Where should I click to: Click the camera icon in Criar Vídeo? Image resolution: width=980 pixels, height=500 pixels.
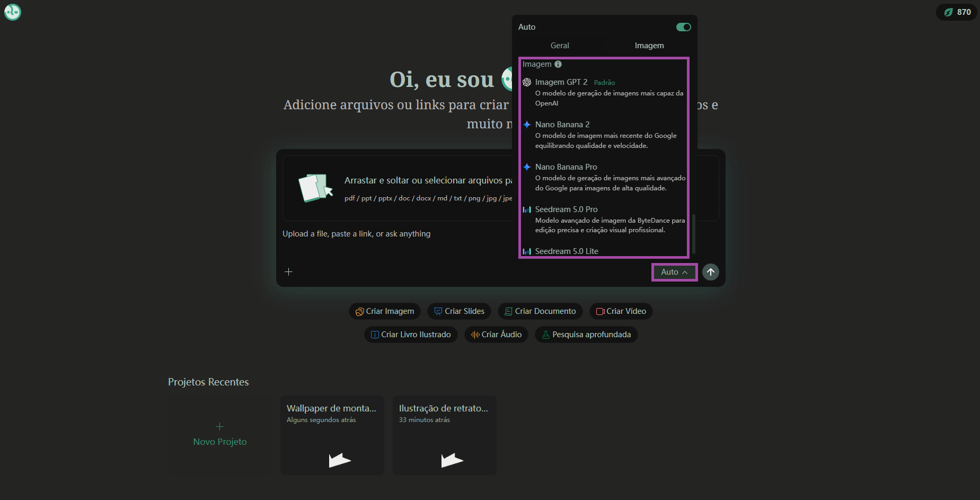(601, 311)
